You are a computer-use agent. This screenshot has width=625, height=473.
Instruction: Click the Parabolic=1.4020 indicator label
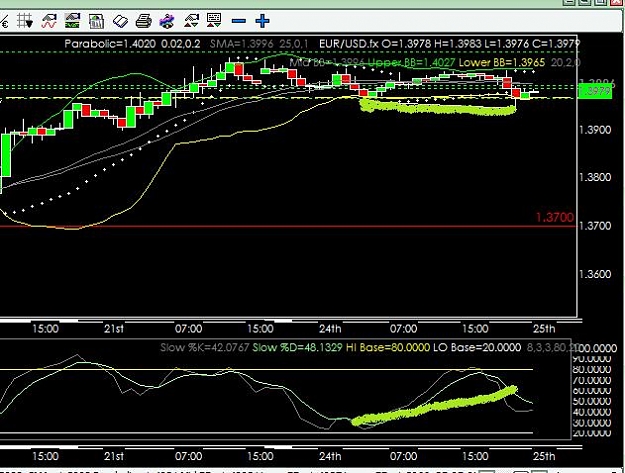click(x=110, y=44)
